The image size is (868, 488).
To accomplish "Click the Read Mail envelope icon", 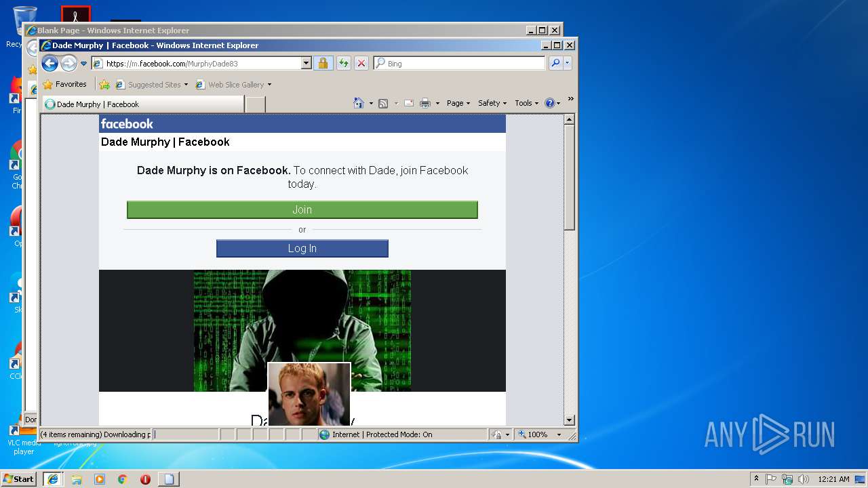I will (x=409, y=103).
